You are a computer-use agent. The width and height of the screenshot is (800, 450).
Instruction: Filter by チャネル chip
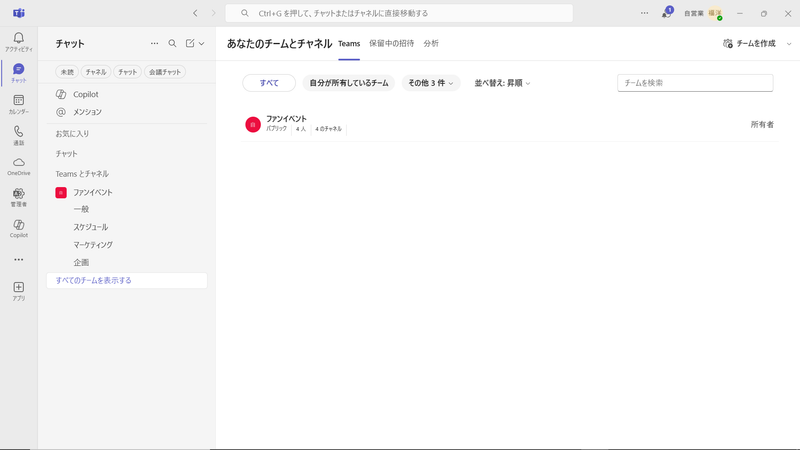[96, 72]
